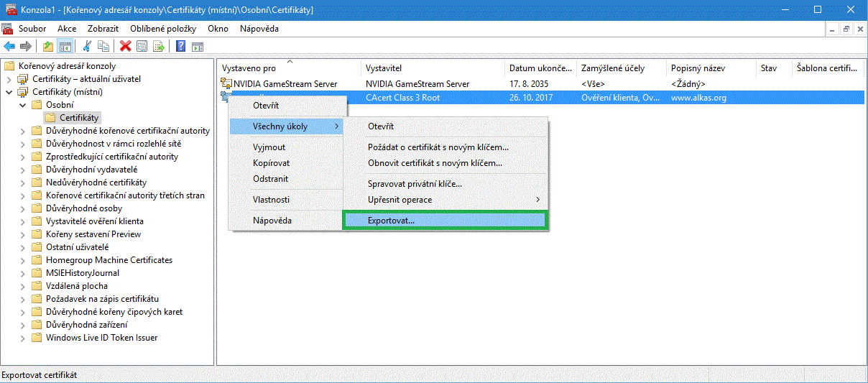Toggle the Show/Hide Console Tree icon
Screen dimensions: 868x383
[x=65, y=46]
